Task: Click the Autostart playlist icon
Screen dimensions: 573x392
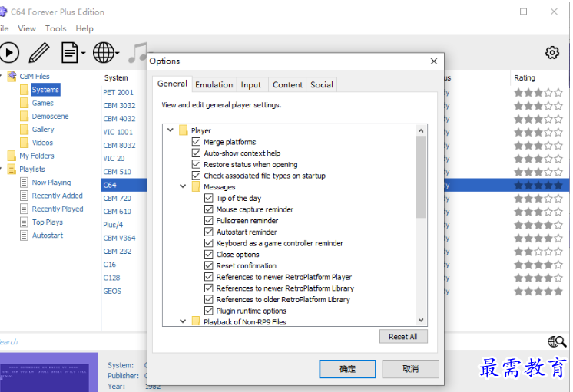Action: pos(24,236)
